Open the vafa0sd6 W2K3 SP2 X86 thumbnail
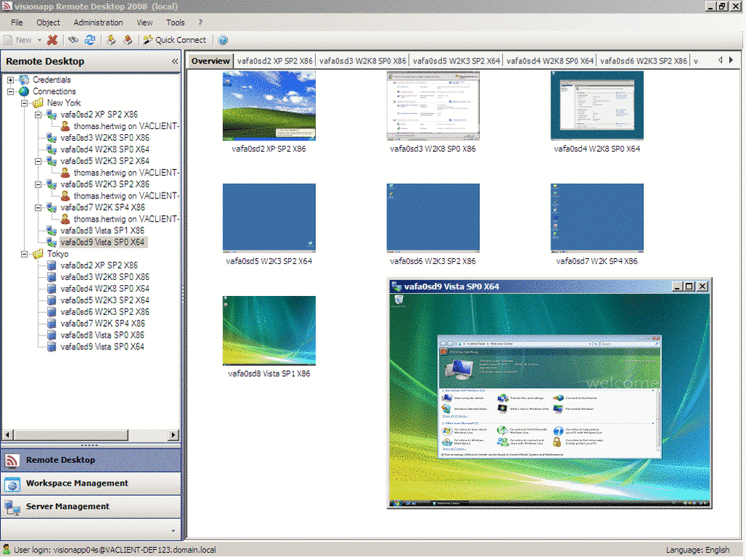 tap(433, 218)
